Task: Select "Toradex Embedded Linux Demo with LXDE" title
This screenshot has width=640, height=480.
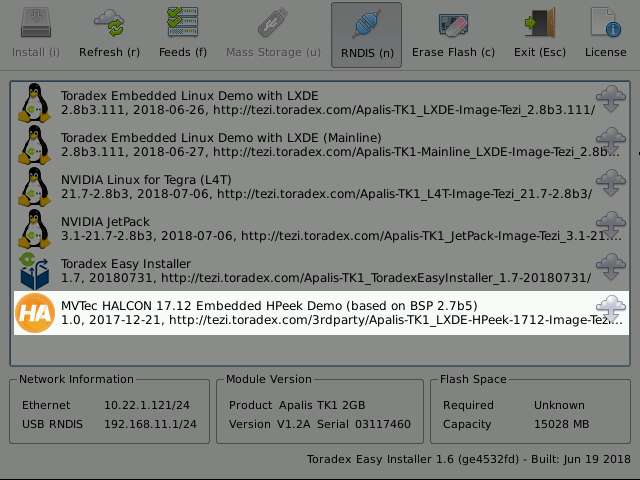Action: 189,96
